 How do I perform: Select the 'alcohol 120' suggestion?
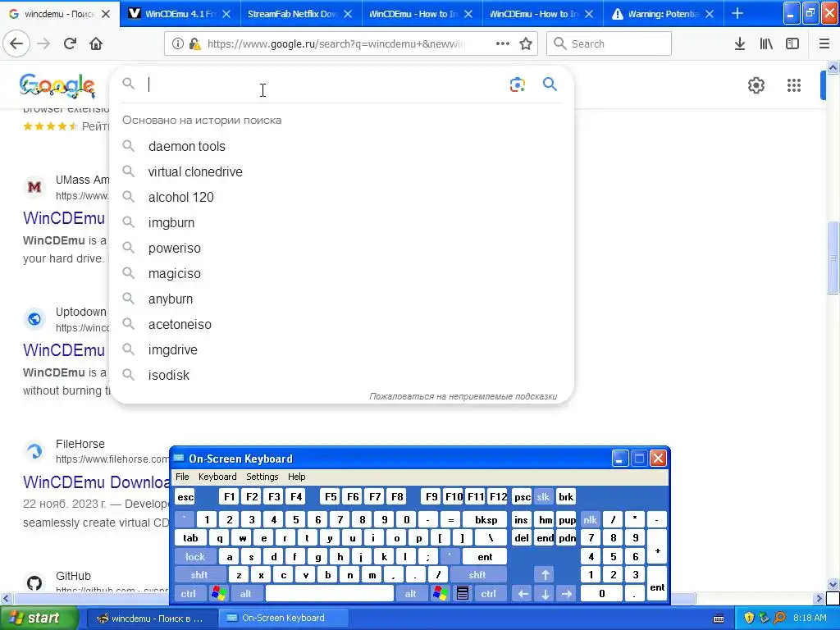[342, 197]
